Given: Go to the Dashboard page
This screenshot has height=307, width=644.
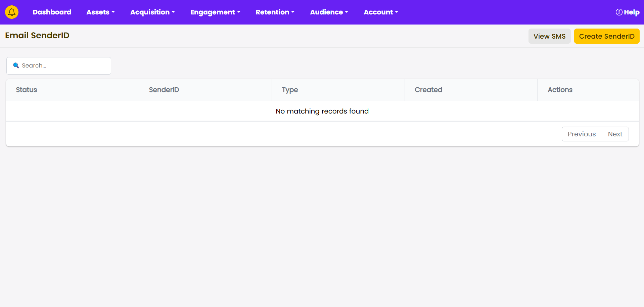Looking at the screenshot, I should [x=52, y=12].
